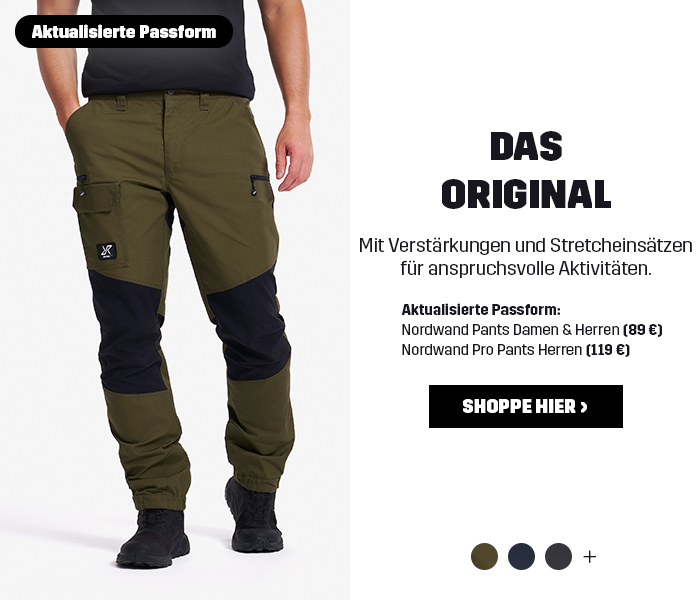700x600 pixels.
Task: Select the olive green color swatch
Action: click(484, 556)
